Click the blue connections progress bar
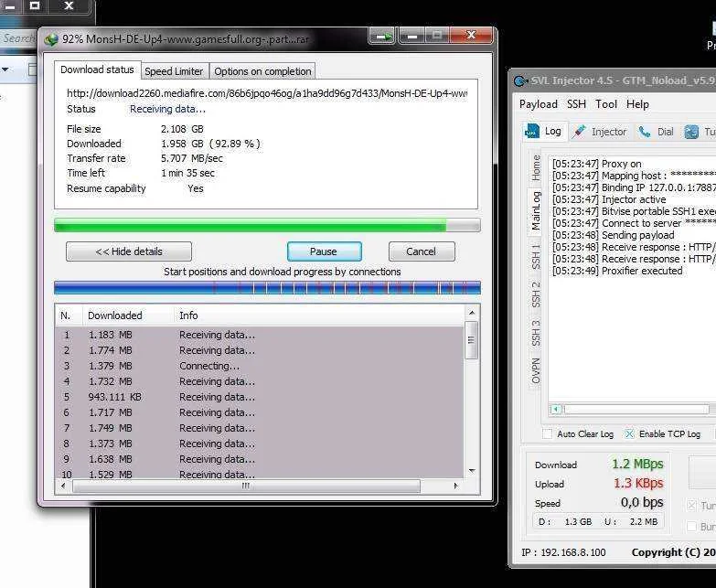Image resolution: width=716 pixels, height=588 pixels. pos(267,288)
